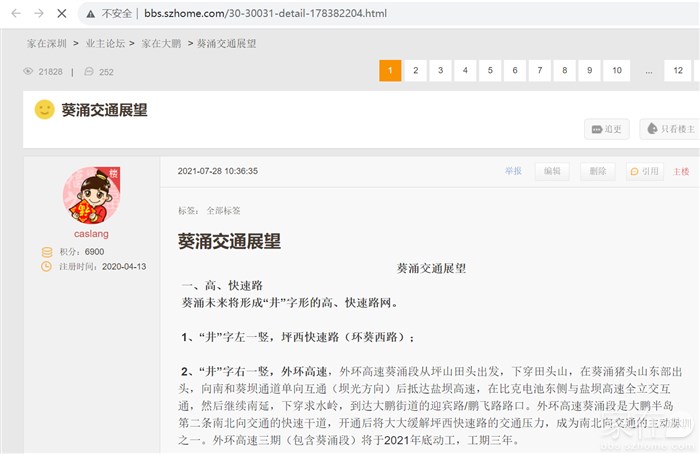Stop page loading with the X button
This screenshot has height=454, width=700.
62,14
